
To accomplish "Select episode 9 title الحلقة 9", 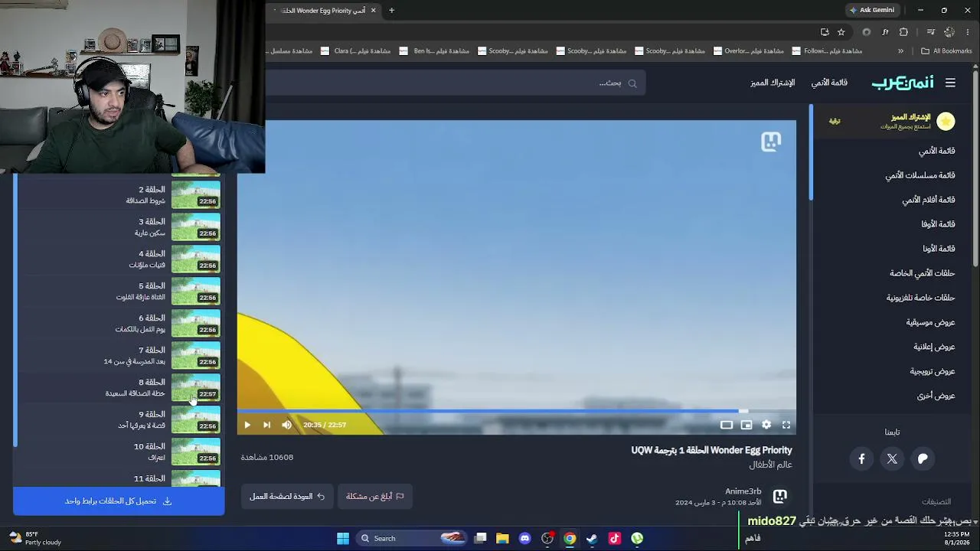I will click(x=152, y=414).
